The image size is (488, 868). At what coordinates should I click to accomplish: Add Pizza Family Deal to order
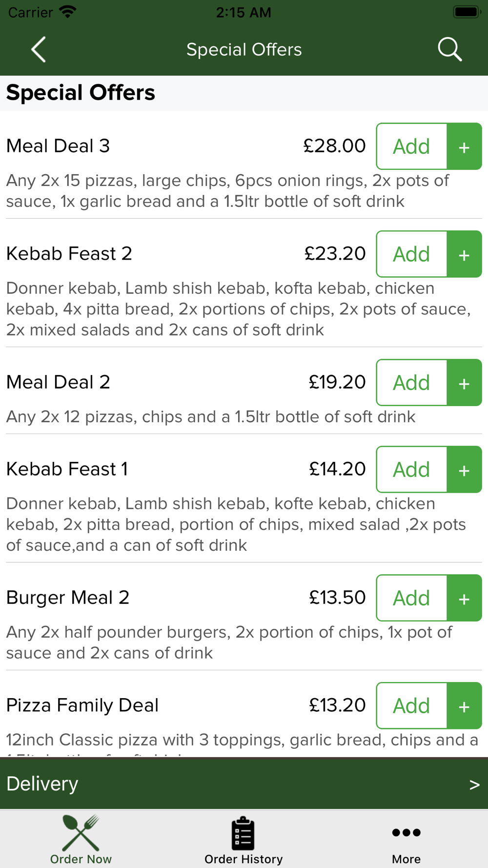412,706
